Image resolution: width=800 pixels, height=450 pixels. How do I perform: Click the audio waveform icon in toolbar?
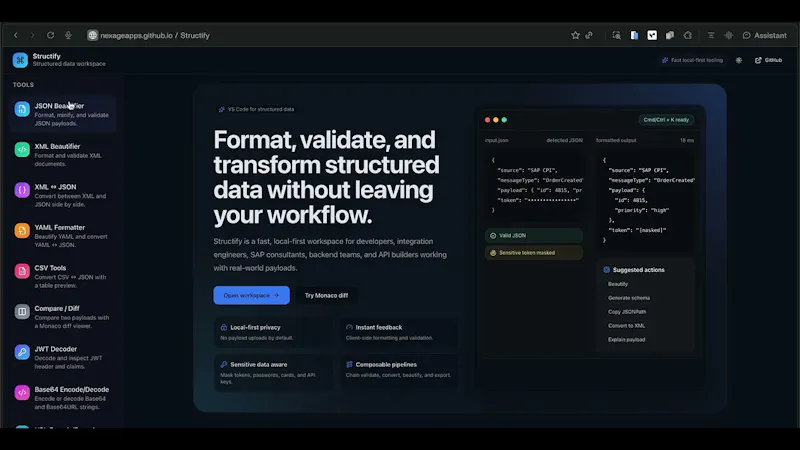pos(729,35)
